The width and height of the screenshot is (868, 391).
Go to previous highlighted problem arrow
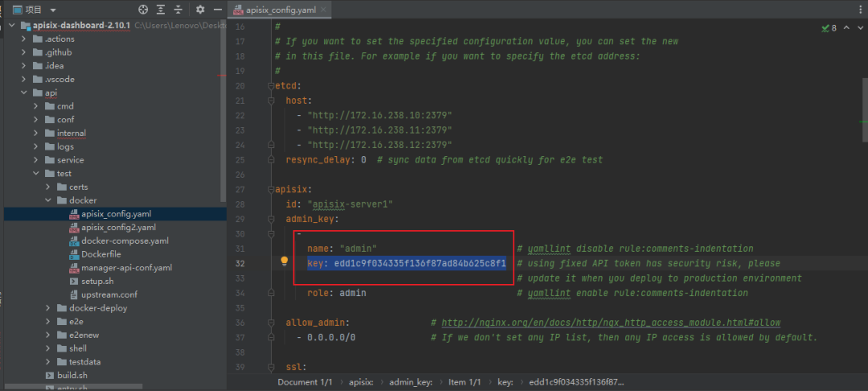click(846, 27)
